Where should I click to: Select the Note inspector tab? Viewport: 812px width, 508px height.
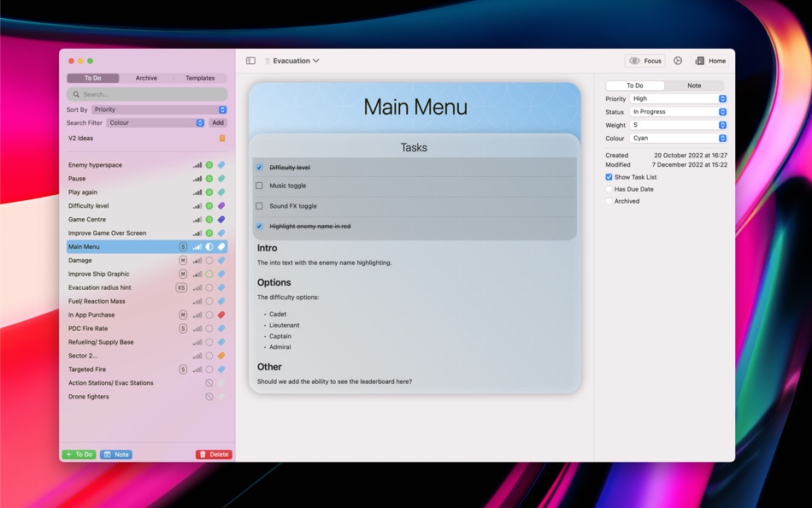coord(694,86)
